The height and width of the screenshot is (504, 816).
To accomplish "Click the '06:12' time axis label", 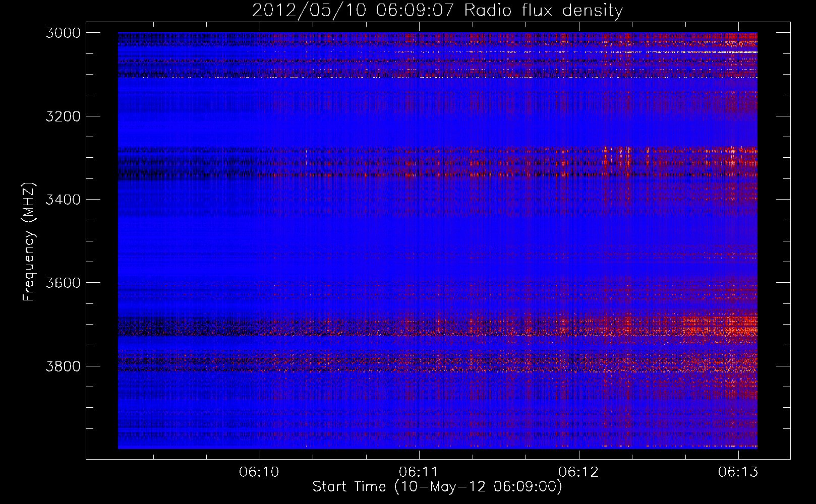I will (x=578, y=472).
